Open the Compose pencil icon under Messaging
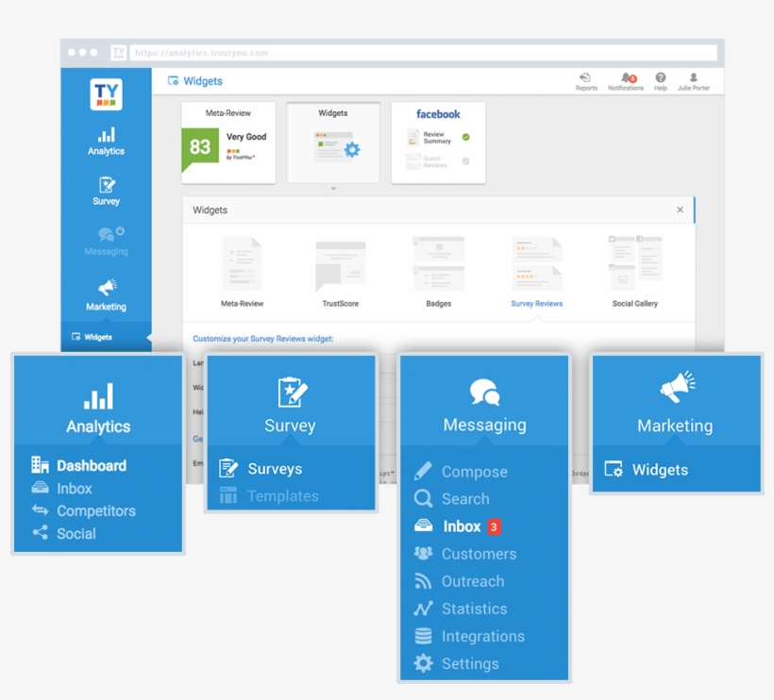The height and width of the screenshot is (700, 774). 425,471
